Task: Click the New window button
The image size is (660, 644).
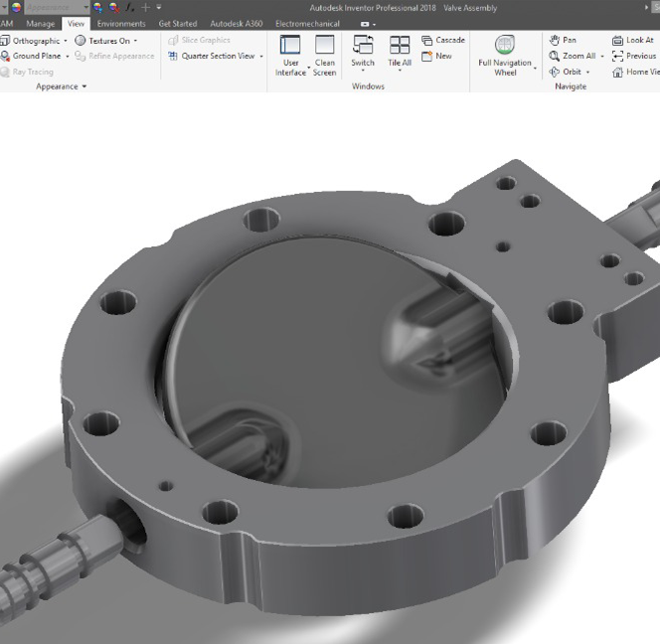Action: click(x=436, y=56)
